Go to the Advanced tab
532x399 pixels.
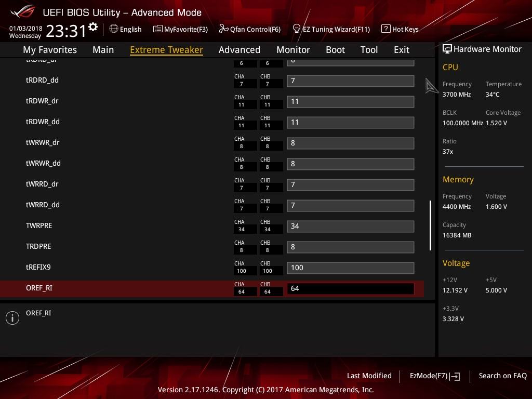(239, 50)
